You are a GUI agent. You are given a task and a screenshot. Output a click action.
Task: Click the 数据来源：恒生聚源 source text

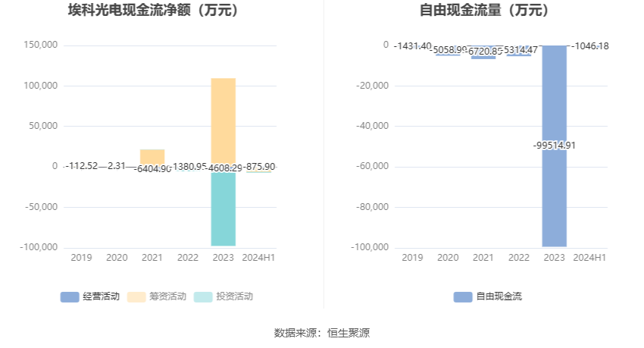(x=322, y=333)
